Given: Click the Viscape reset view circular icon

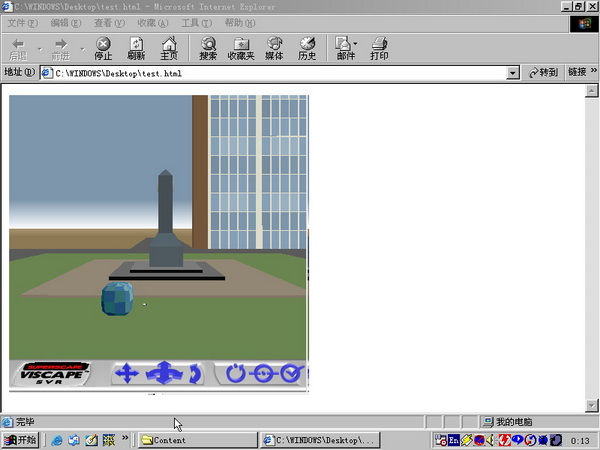Looking at the screenshot, I should click(235, 373).
